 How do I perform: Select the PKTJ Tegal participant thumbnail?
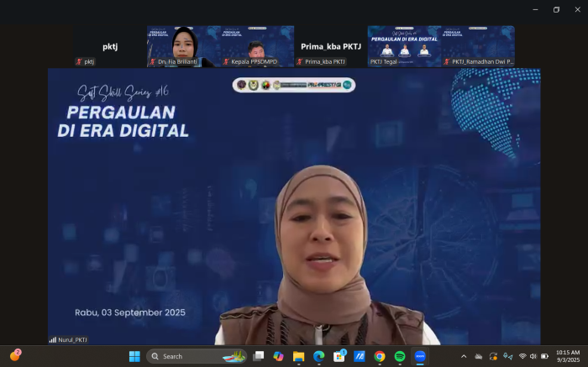(x=404, y=46)
